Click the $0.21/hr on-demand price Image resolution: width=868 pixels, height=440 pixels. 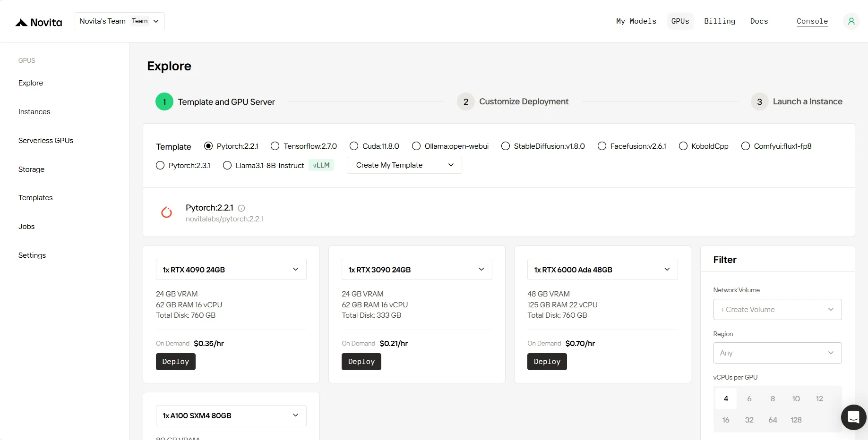394,344
